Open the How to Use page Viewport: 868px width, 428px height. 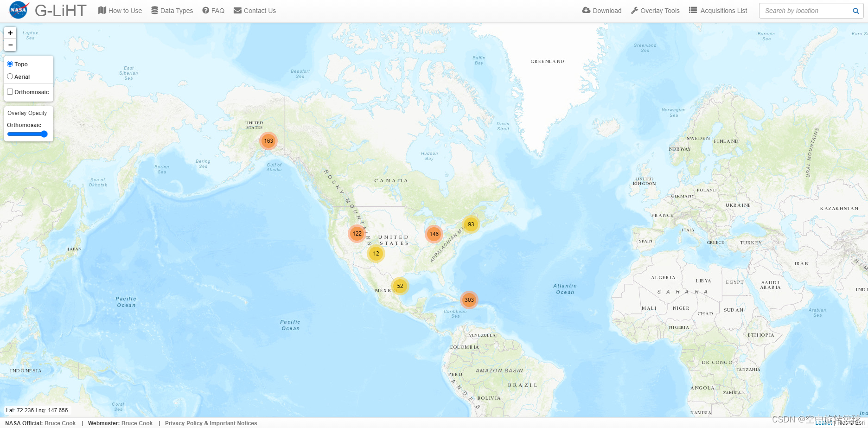point(120,11)
